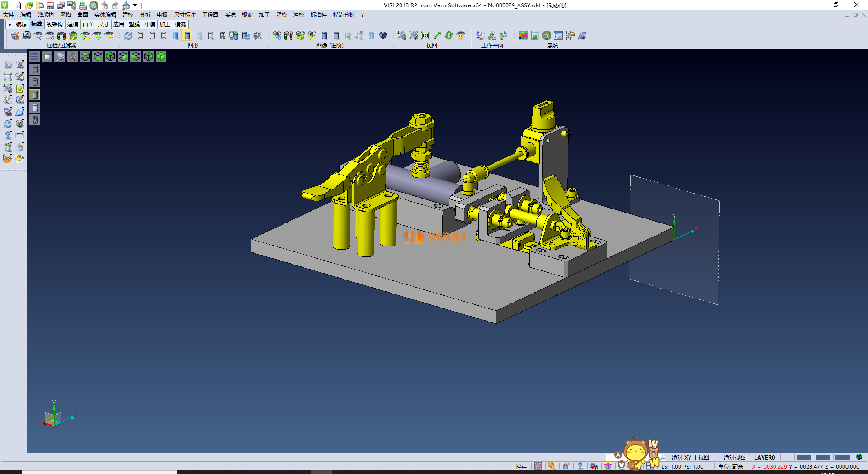Toggle the wireframe cylinder display mode
Screen dimensions: 868x474
coord(140,36)
